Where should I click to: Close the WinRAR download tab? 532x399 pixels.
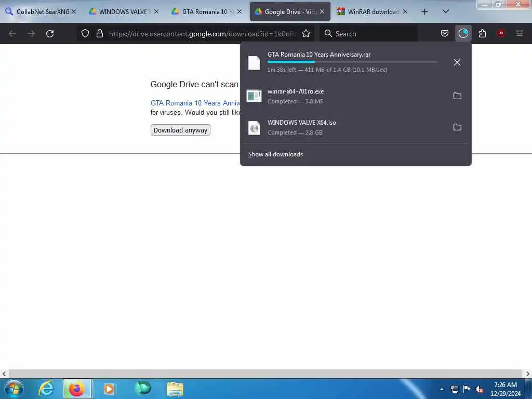[405, 12]
